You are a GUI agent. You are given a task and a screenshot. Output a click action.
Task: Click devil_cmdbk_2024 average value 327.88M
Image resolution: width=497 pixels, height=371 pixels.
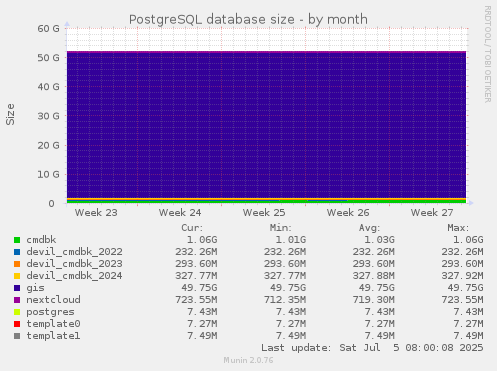(374, 276)
